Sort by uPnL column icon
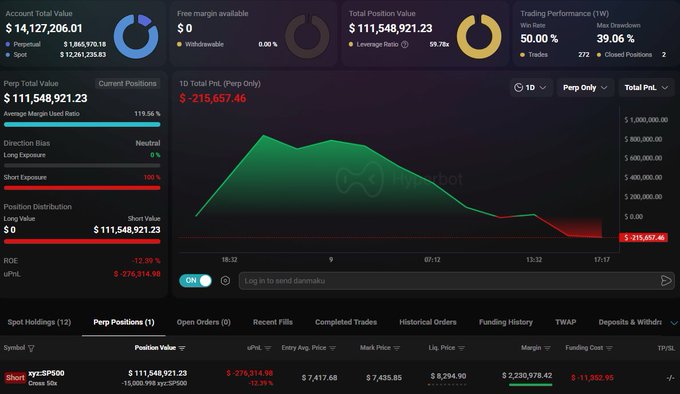Screen dimensions: 680x394 point(268,348)
